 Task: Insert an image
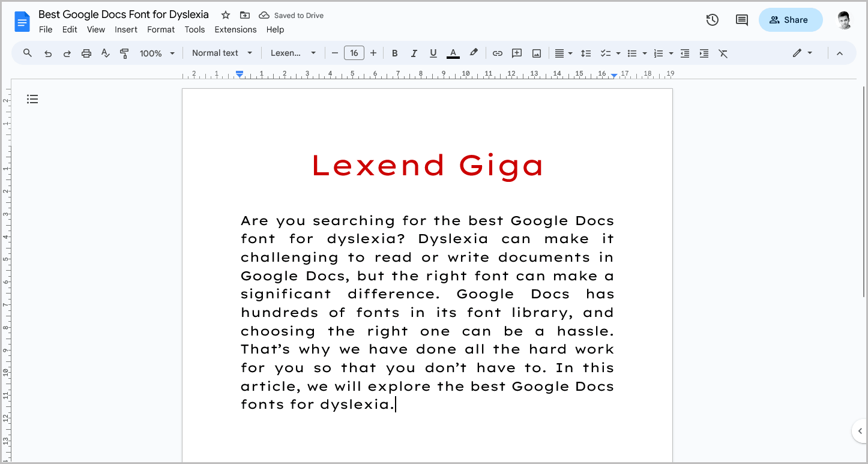[x=537, y=53]
